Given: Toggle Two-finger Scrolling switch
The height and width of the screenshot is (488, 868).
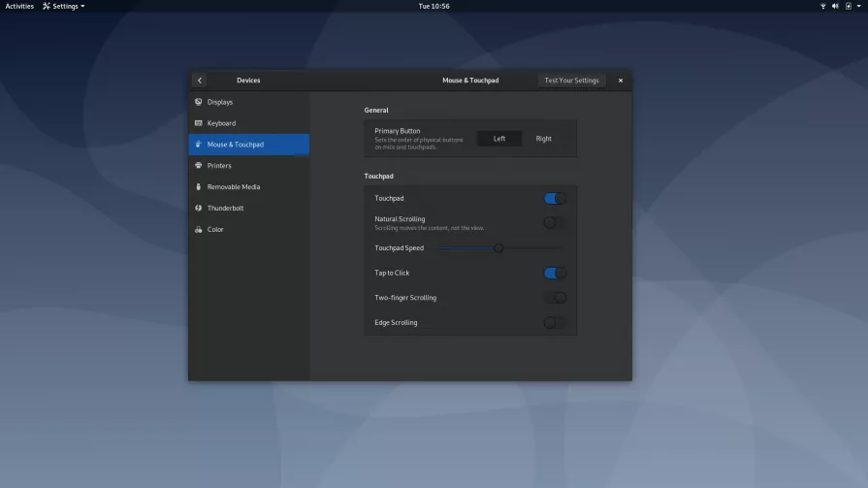Looking at the screenshot, I should (x=555, y=298).
